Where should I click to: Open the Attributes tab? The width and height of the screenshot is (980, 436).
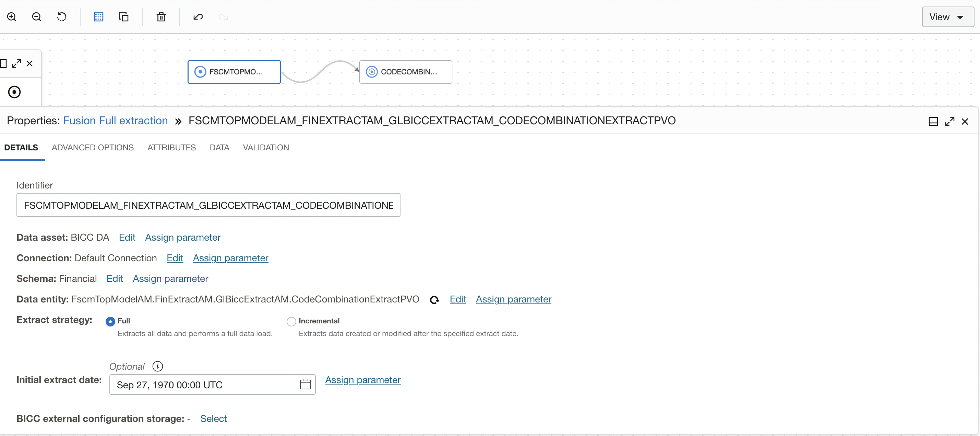coord(171,147)
